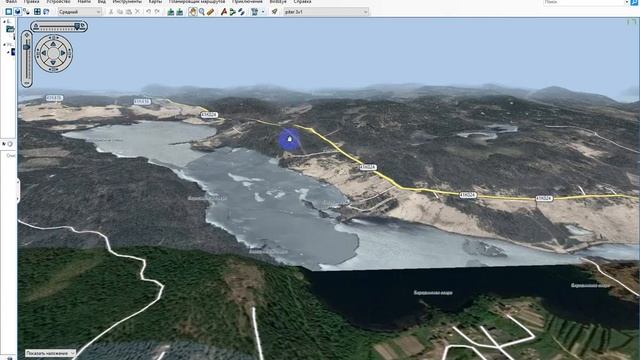Click the third view-mode icon in toolbar
Viewport: 640px width, 360px height.
[27, 12]
